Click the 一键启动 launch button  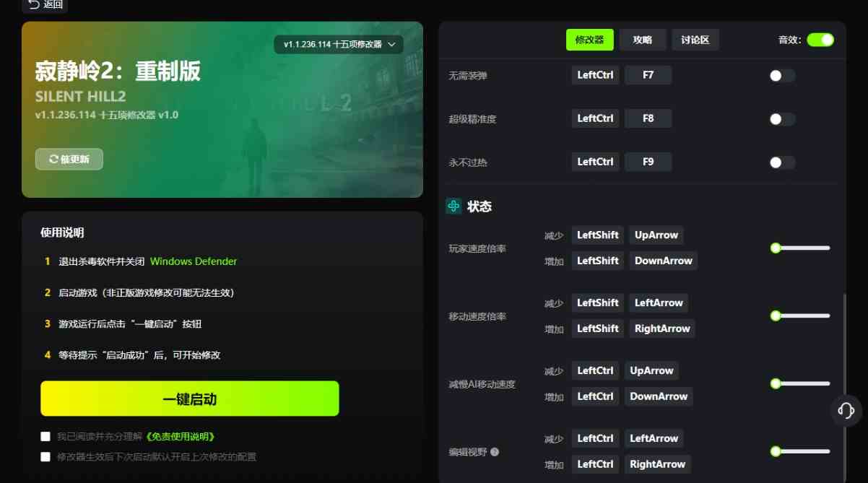(x=190, y=399)
